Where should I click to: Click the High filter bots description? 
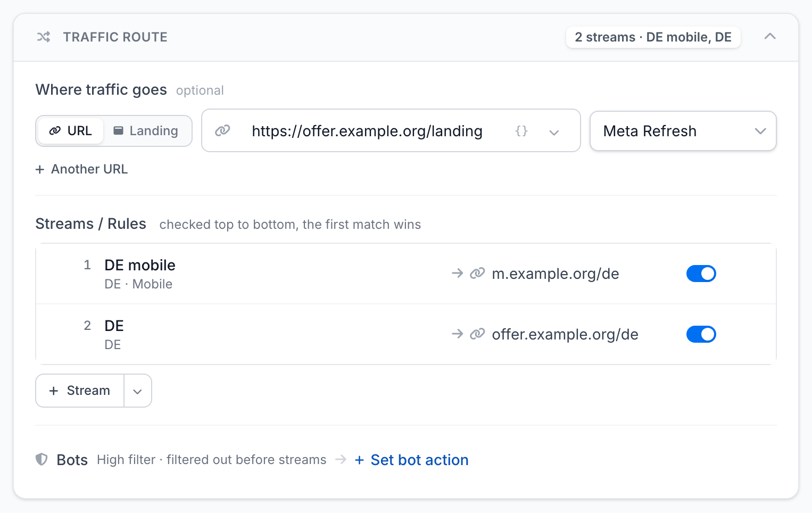211,460
